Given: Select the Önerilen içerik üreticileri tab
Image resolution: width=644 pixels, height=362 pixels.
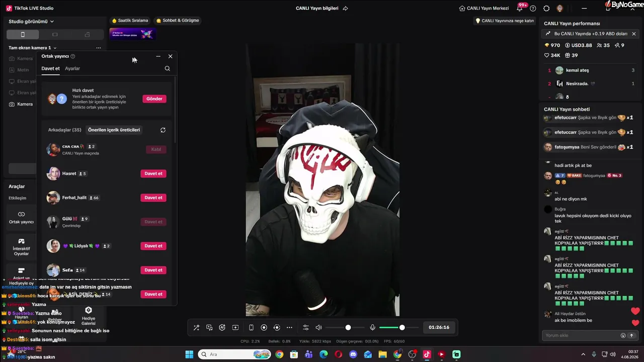Looking at the screenshot, I should point(114,130).
